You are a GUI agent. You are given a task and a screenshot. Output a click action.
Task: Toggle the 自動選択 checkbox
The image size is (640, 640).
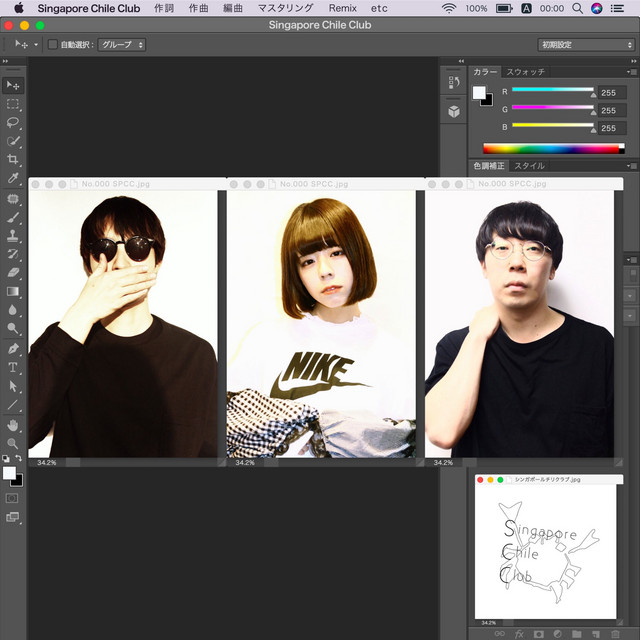pos(53,45)
